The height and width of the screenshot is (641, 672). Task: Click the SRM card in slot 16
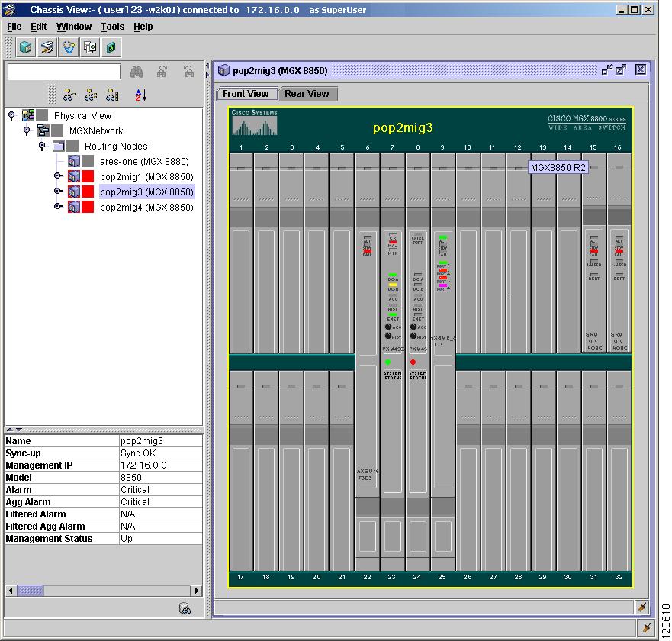pos(619,253)
